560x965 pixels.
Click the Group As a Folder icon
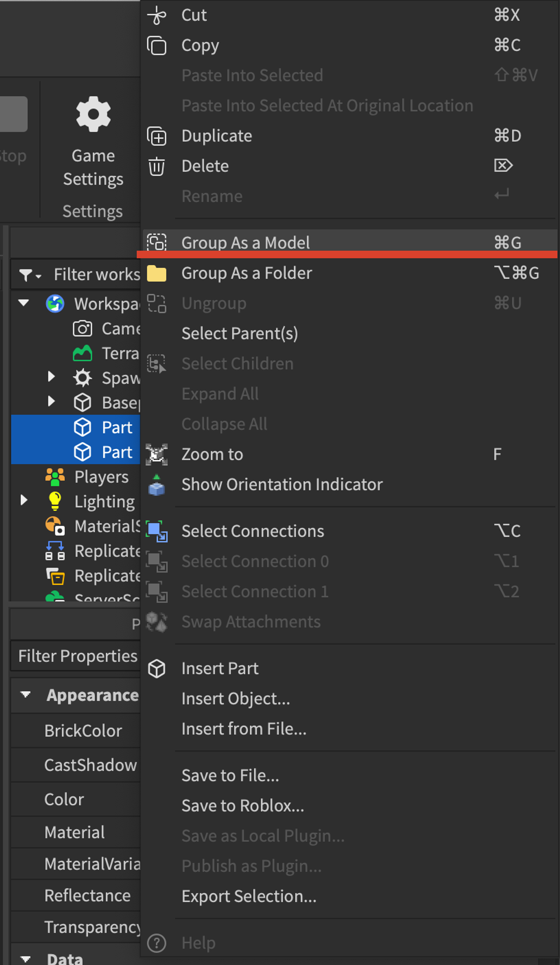pyautogui.click(x=156, y=274)
